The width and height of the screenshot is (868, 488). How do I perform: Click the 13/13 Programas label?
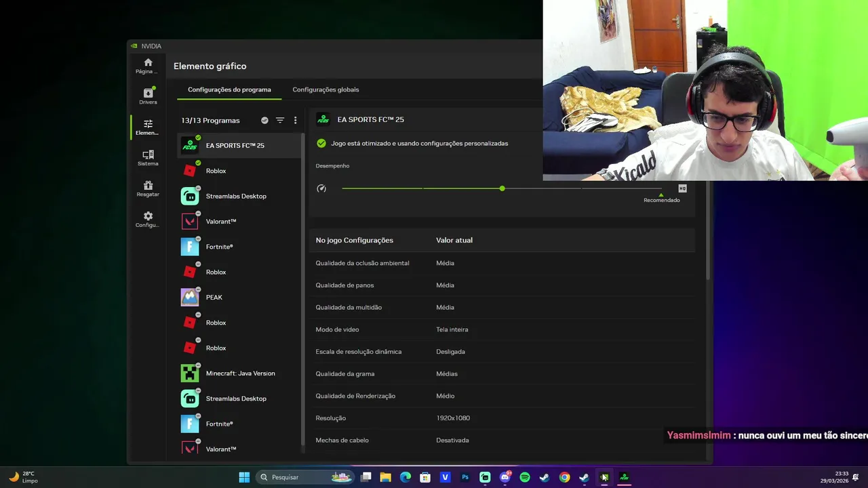pos(210,120)
